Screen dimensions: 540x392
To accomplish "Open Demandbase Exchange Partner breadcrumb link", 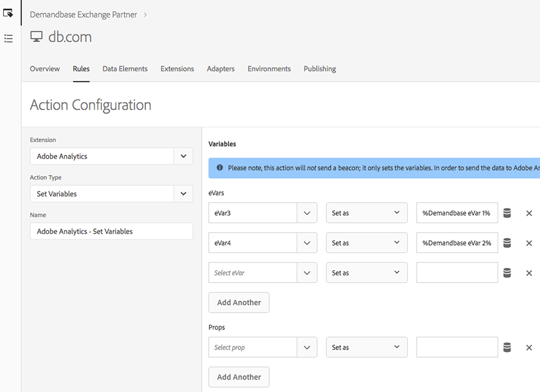I will [x=83, y=14].
